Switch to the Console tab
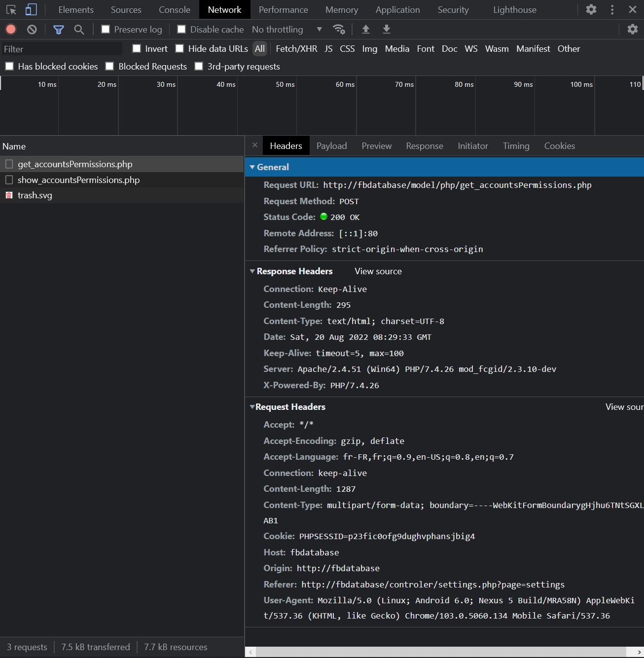The height and width of the screenshot is (658, 644). [x=174, y=10]
